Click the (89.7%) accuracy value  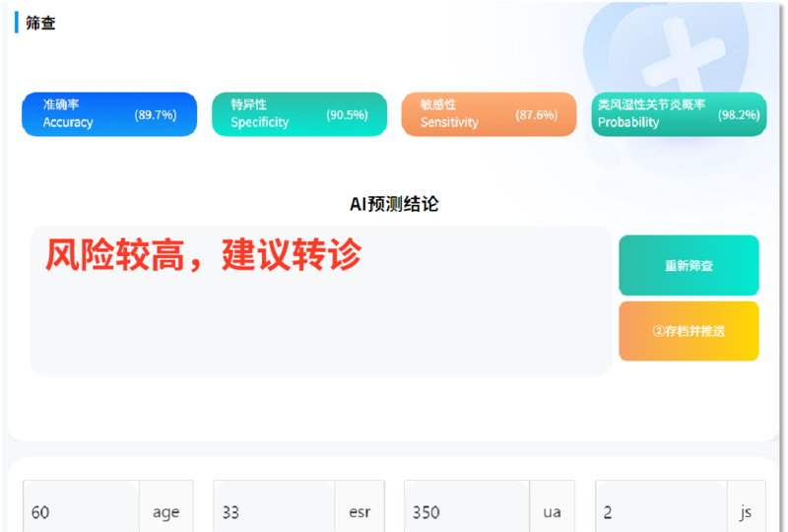(x=156, y=114)
